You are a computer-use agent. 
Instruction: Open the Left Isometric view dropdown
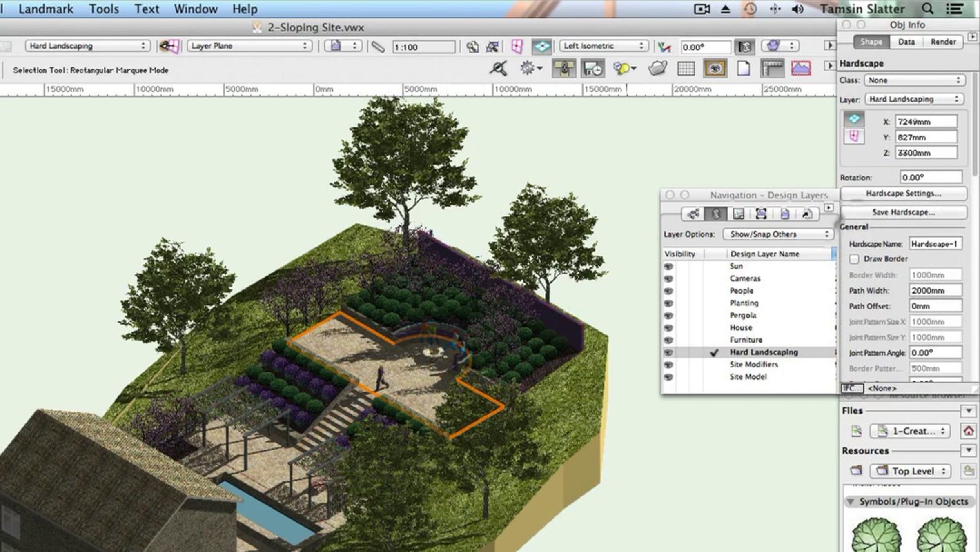pyautogui.click(x=604, y=46)
